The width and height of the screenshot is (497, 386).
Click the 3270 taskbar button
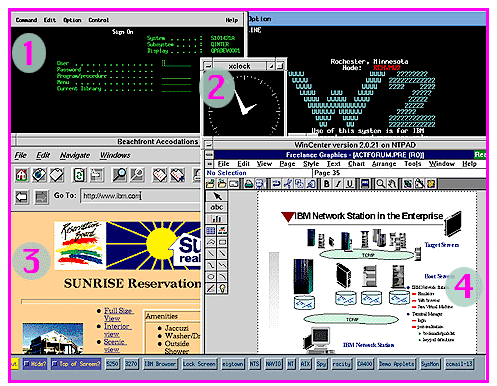(x=131, y=364)
